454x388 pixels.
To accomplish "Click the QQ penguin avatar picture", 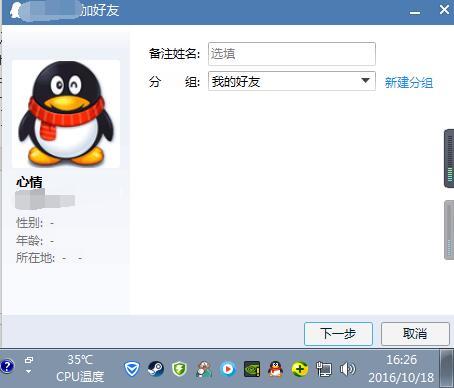I will click(66, 114).
